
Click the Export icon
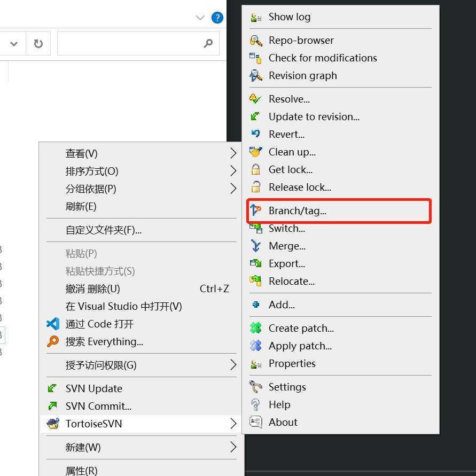(x=255, y=263)
